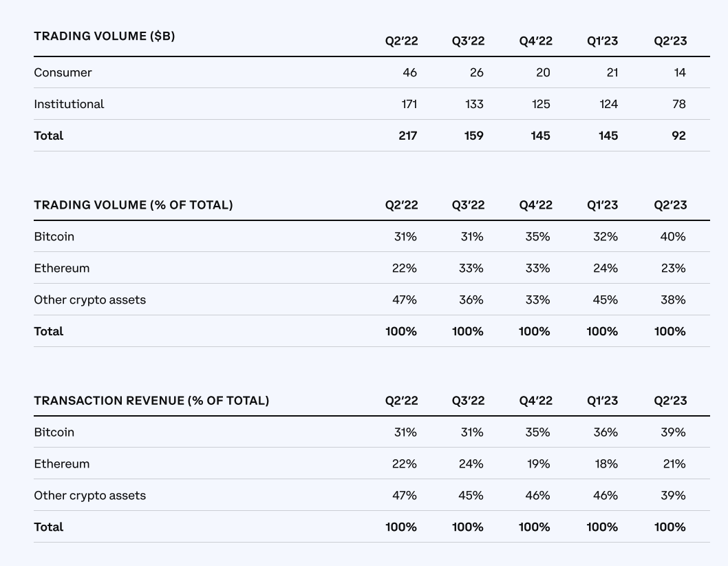Select Other crypto assets label in trading volume table
The width and height of the screenshot is (728, 566).
coord(89,300)
